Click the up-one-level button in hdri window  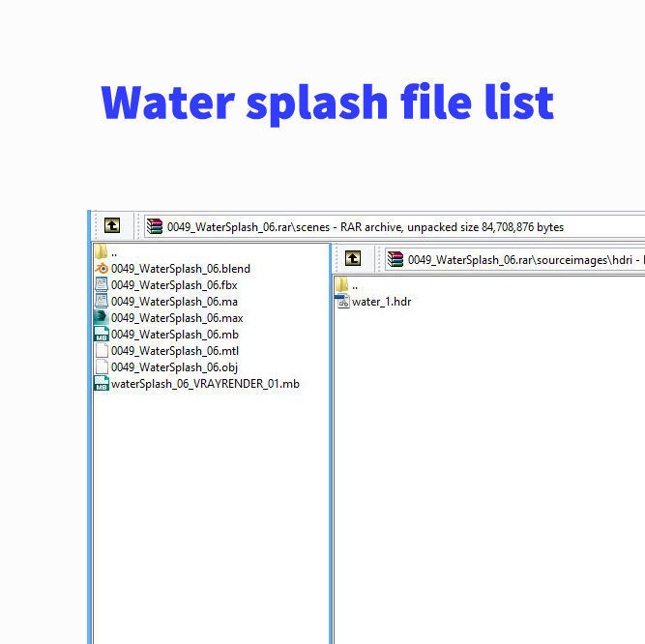[x=353, y=259]
